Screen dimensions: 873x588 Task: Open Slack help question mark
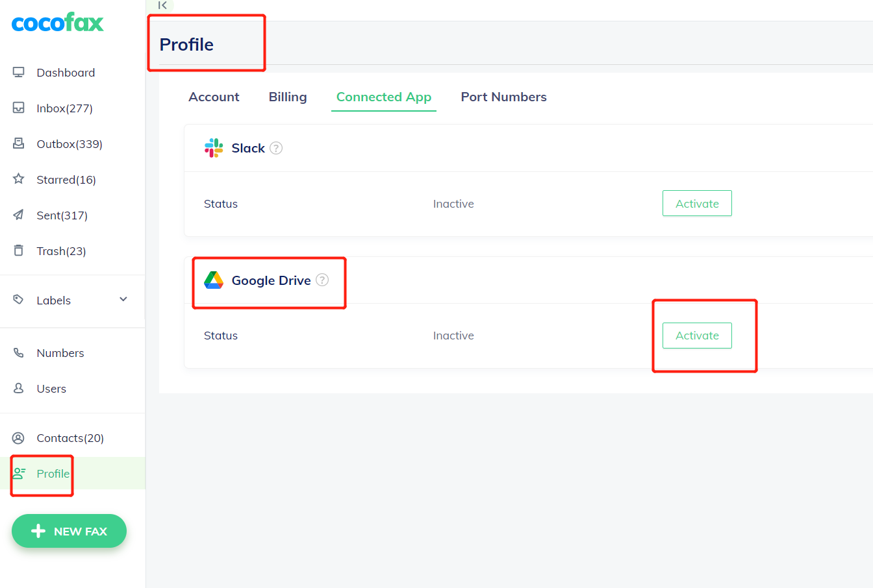(276, 148)
